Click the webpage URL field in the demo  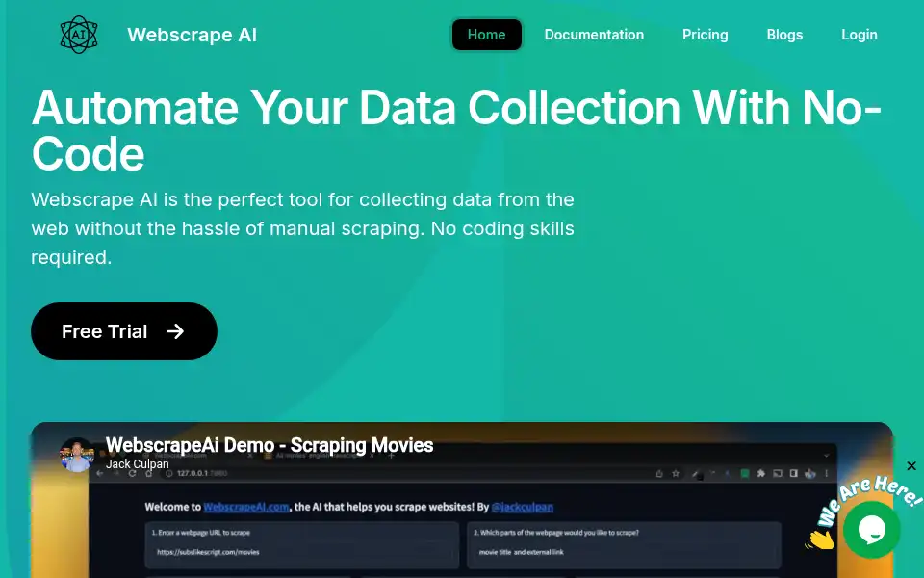[301, 545]
